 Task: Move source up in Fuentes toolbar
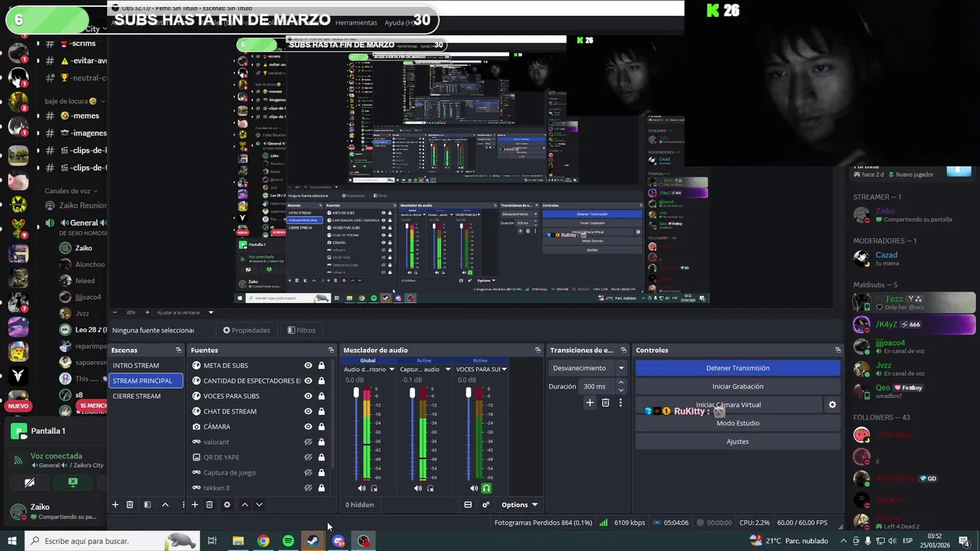(x=245, y=504)
